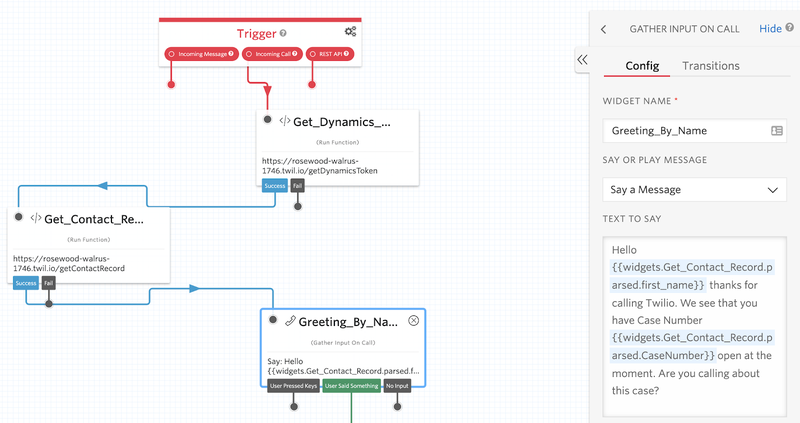Click phone icon on Greeting_By_Name widget

pos(289,322)
